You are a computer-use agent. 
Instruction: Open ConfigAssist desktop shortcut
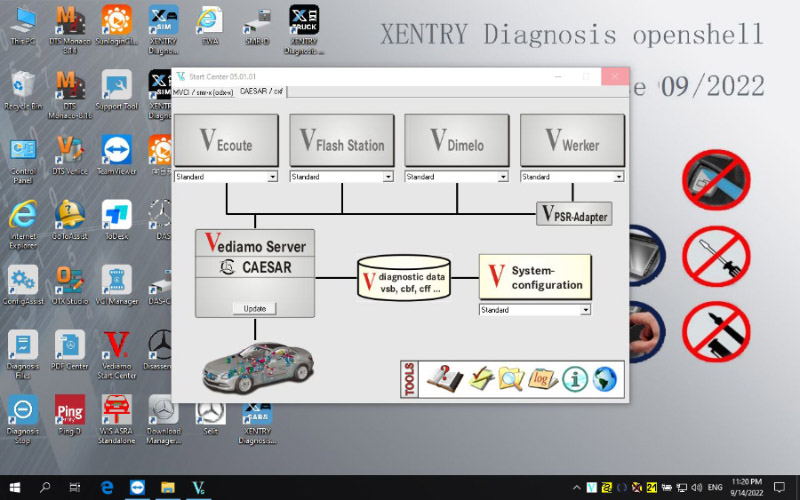click(x=23, y=286)
